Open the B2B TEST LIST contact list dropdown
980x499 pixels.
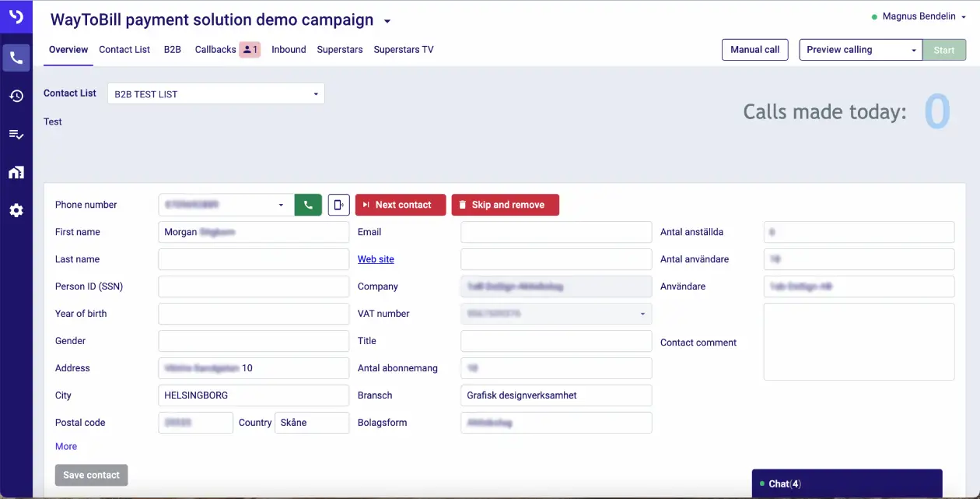click(315, 93)
